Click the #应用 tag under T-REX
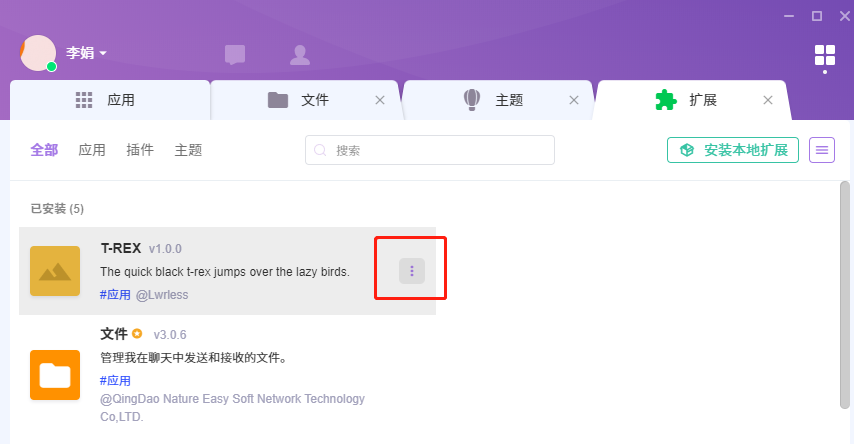 (116, 295)
